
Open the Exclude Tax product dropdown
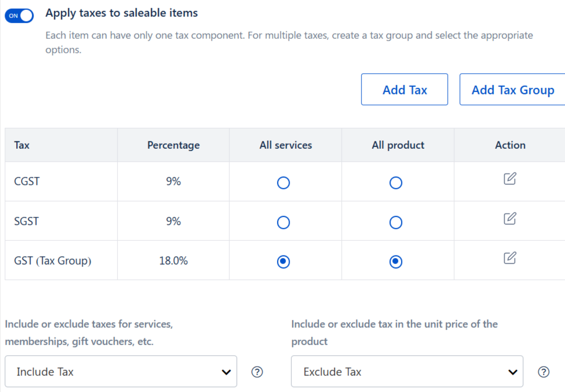coord(407,372)
